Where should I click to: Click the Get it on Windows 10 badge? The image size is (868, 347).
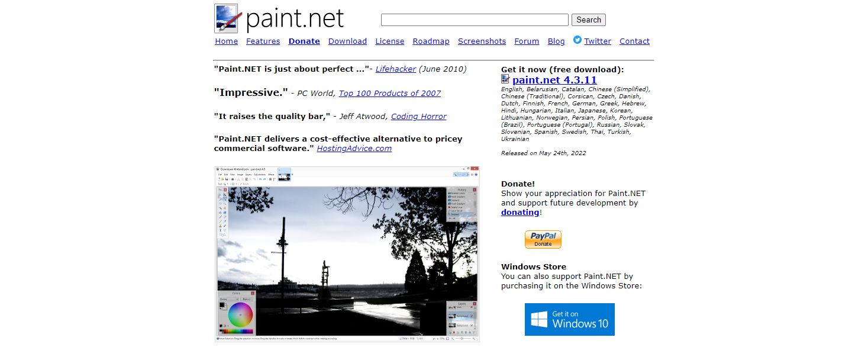[x=569, y=319]
